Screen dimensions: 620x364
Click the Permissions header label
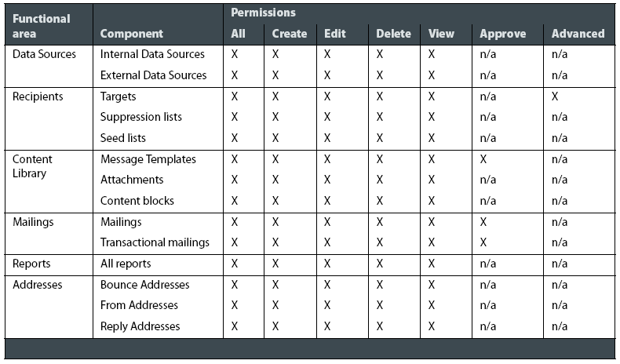point(263,13)
